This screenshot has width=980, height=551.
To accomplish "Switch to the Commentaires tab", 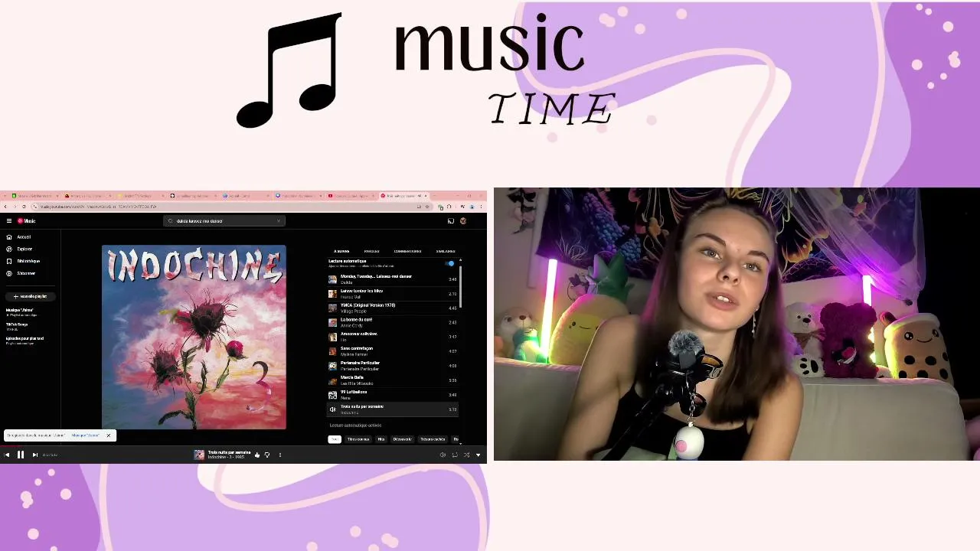I will (x=407, y=251).
